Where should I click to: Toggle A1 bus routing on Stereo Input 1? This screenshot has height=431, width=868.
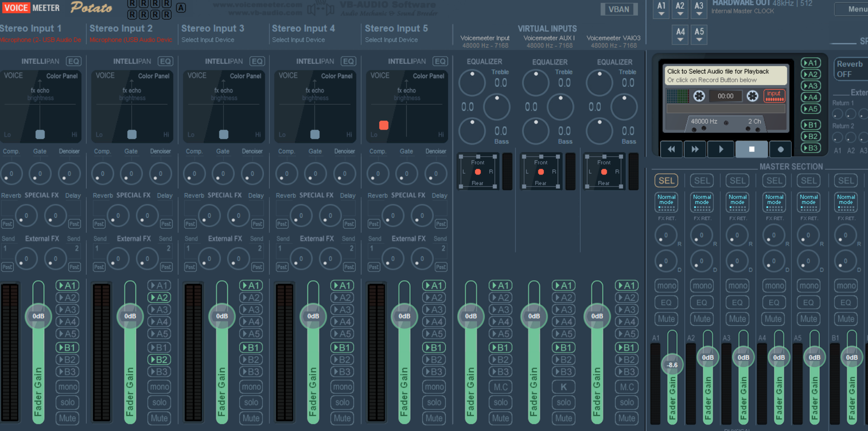[67, 285]
